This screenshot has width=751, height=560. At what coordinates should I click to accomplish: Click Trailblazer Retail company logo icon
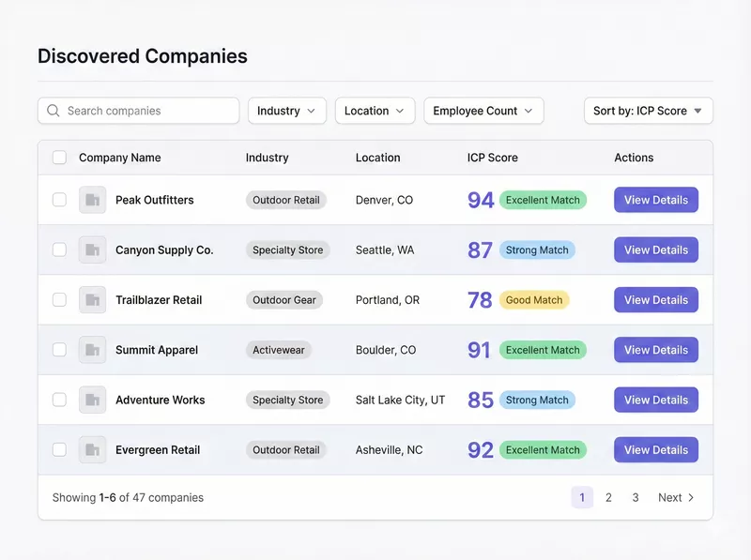point(92,300)
